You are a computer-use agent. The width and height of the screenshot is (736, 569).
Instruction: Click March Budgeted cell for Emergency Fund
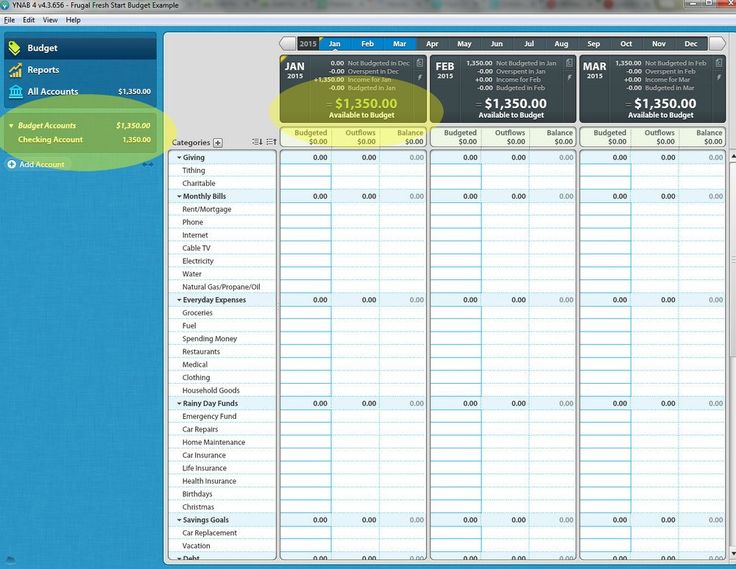tap(605, 416)
